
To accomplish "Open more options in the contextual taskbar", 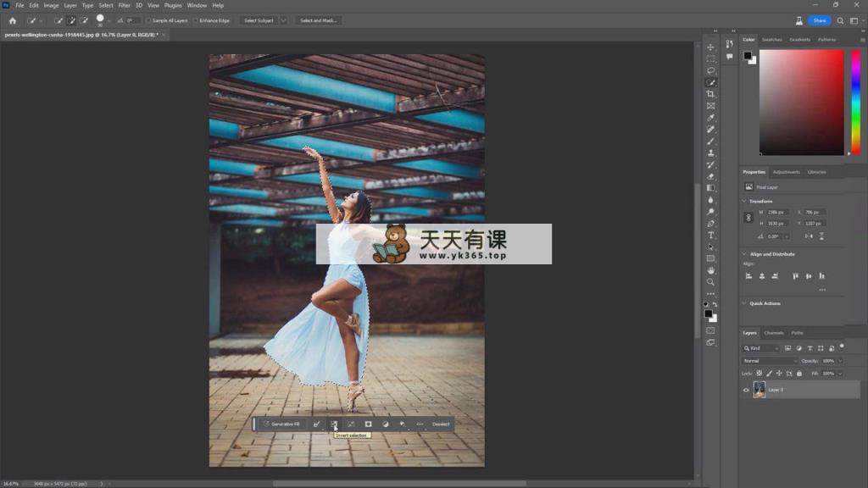I will (420, 424).
